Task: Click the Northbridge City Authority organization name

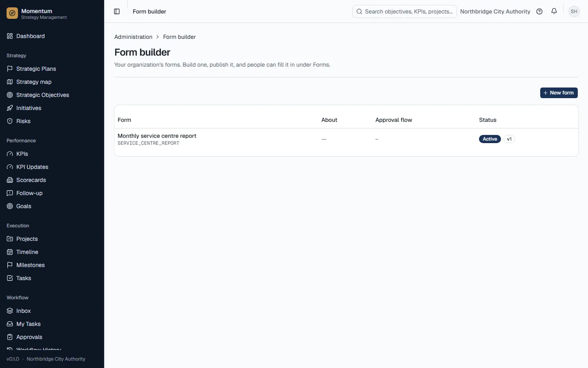Action: pyautogui.click(x=495, y=11)
